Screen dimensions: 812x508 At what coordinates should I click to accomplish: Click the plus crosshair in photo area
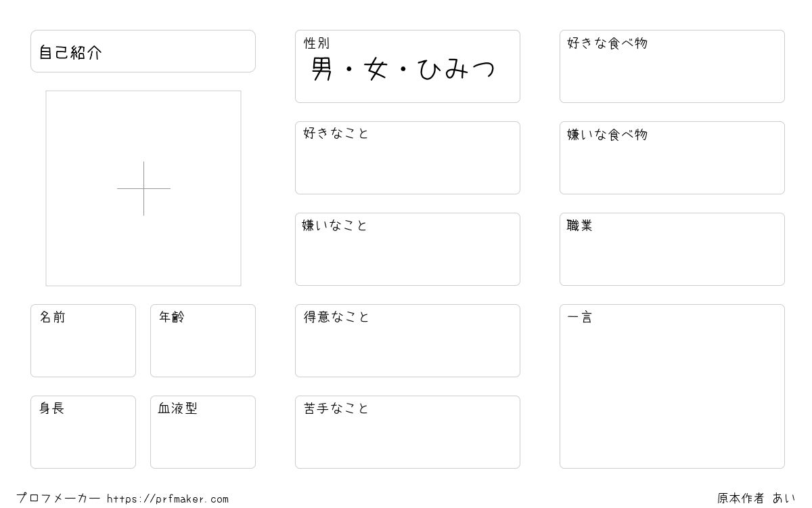coord(143,188)
